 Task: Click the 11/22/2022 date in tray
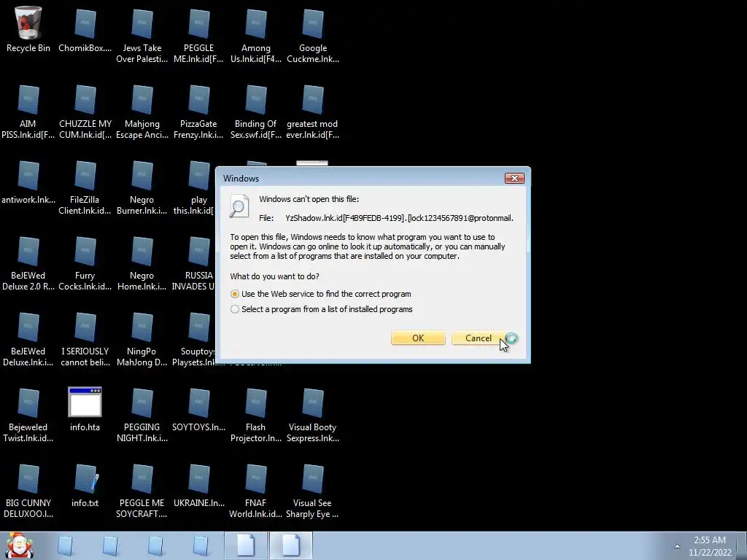[710, 553]
